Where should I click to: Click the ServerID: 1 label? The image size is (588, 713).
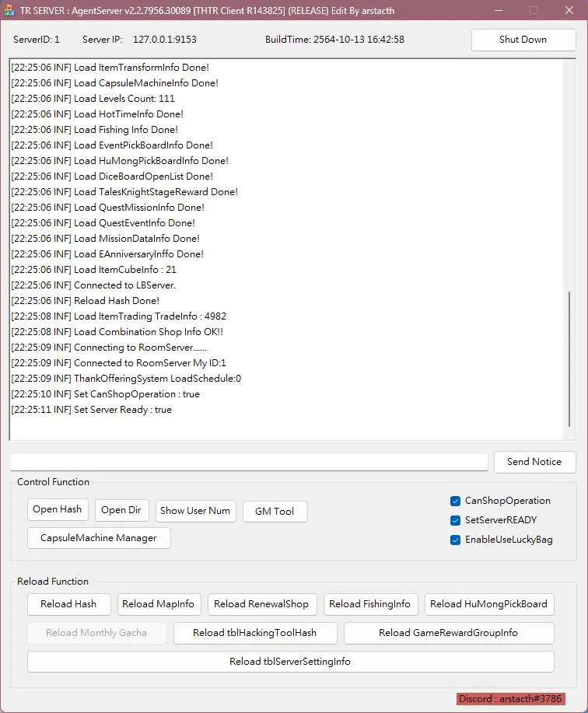click(37, 40)
